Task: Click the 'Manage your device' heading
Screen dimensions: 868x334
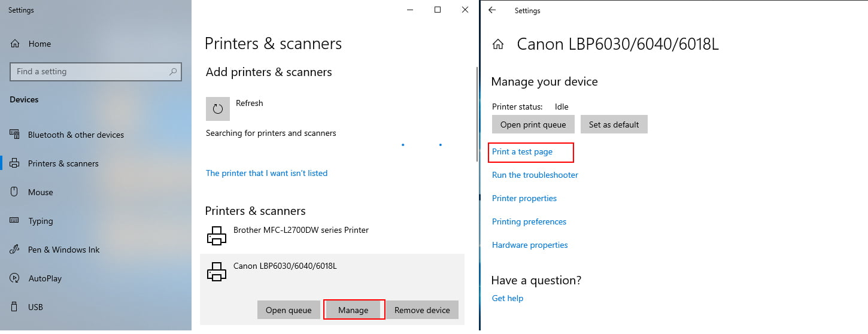Action: (544, 81)
